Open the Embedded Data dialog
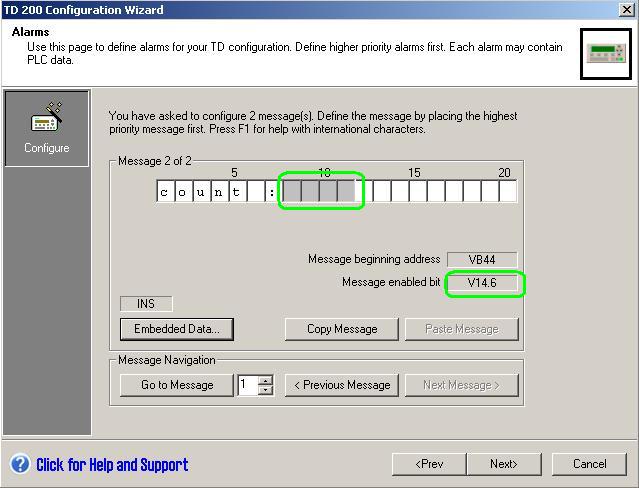The width and height of the screenshot is (639, 488). tap(177, 329)
